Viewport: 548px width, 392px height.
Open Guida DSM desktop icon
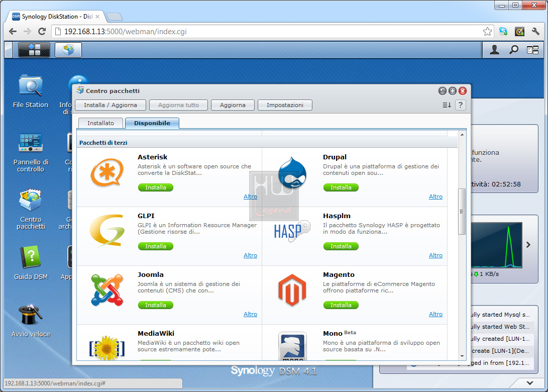click(x=31, y=257)
